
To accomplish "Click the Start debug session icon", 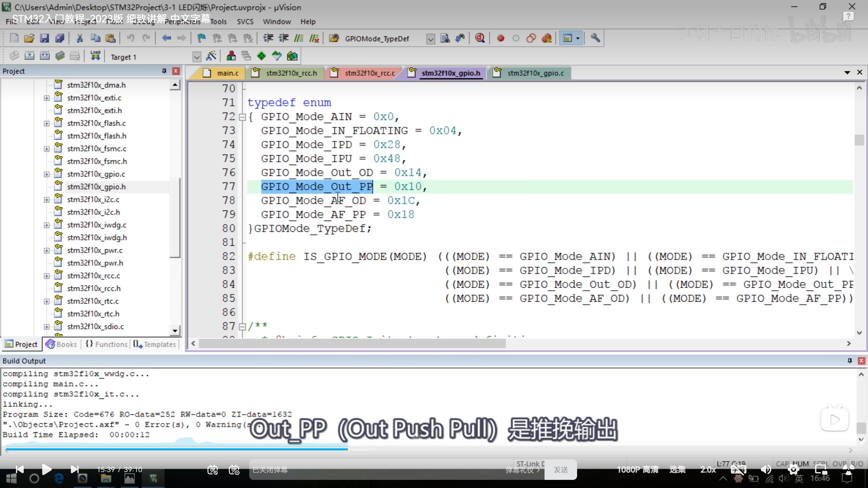I will (x=479, y=38).
